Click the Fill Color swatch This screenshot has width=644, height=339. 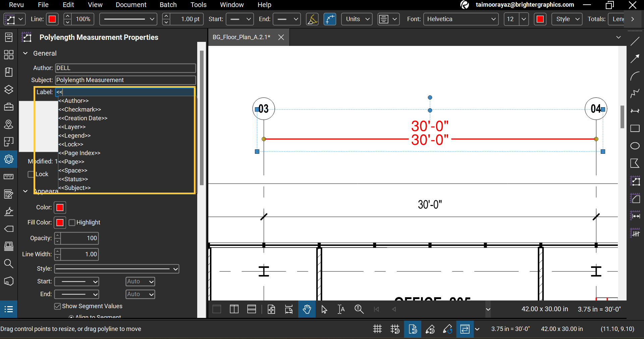coord(60,222)
